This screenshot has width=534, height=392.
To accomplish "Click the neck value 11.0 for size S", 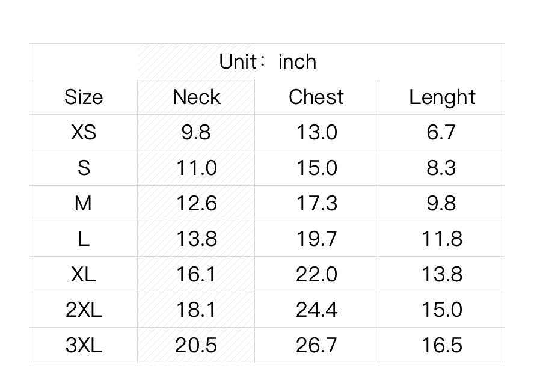I will point(196,168).
